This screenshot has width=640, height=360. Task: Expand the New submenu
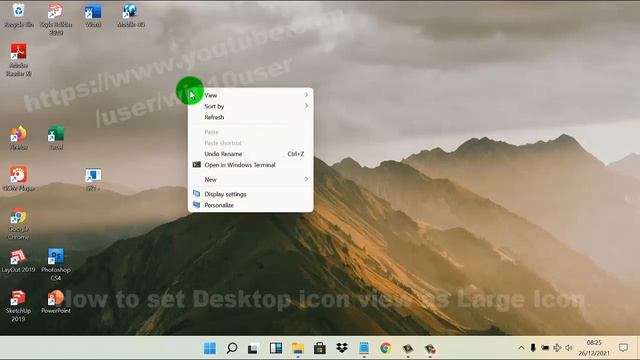[x=251, y=180]
